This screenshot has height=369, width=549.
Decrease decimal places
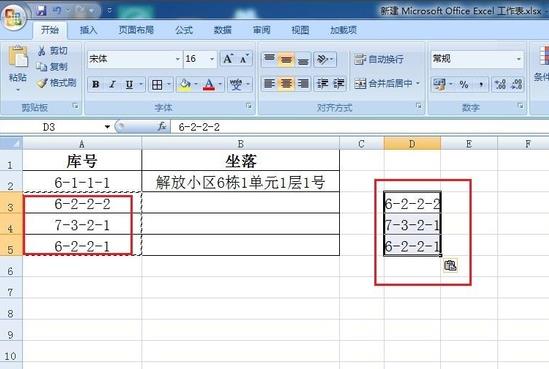click(516, 84)
